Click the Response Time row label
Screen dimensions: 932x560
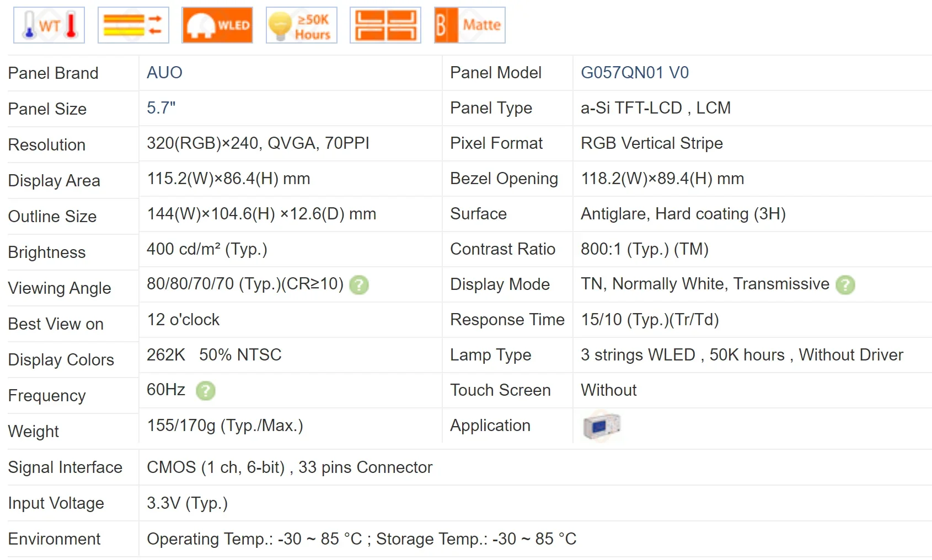(x=507, y=320)
